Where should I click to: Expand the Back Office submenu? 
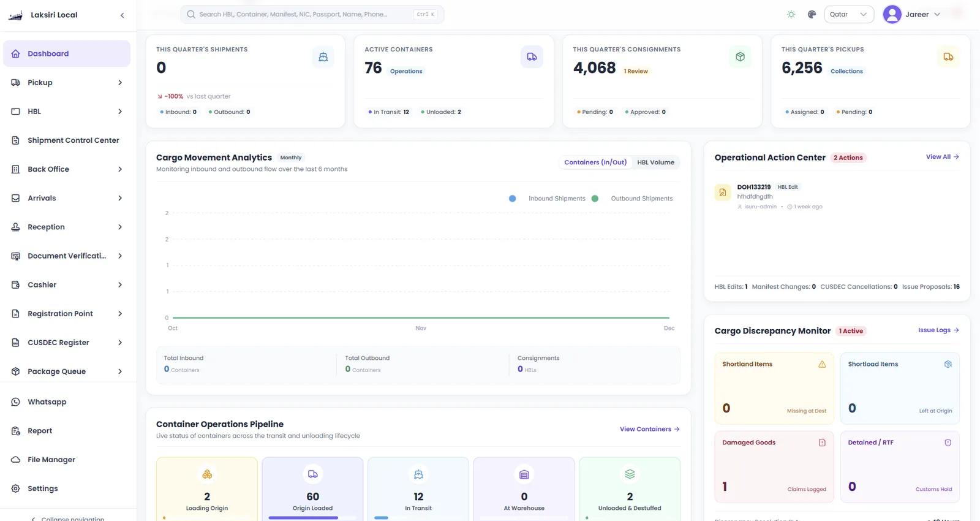click(120, 169)
